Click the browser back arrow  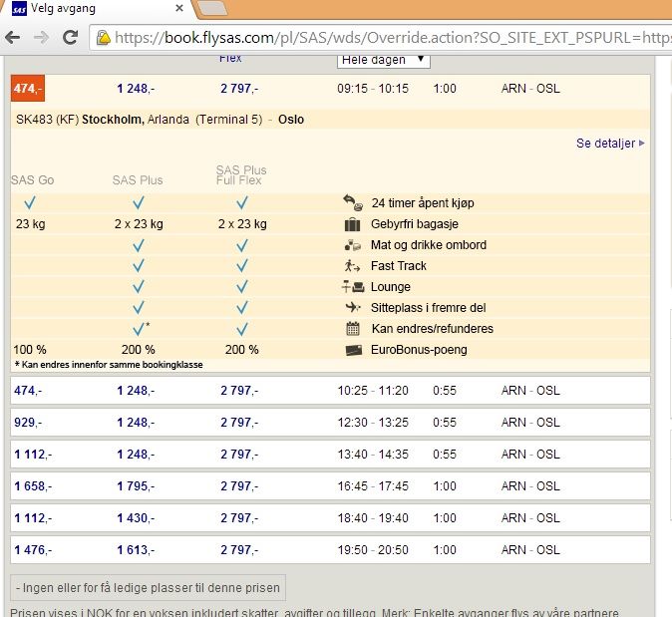click(12, 38)
